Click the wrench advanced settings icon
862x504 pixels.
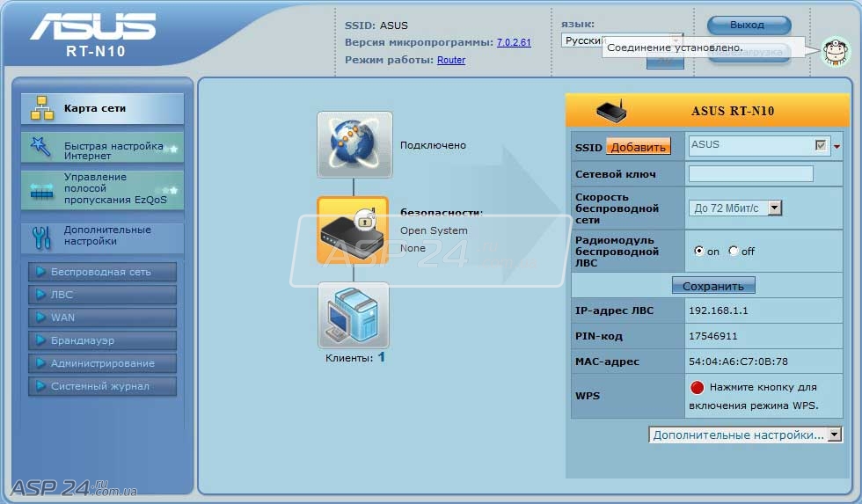pos(41,237)
